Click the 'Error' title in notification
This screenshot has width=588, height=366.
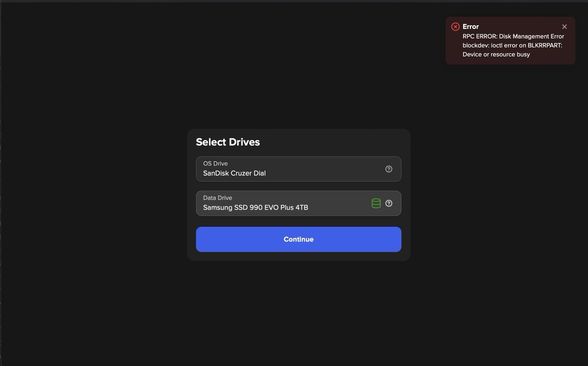470,26
